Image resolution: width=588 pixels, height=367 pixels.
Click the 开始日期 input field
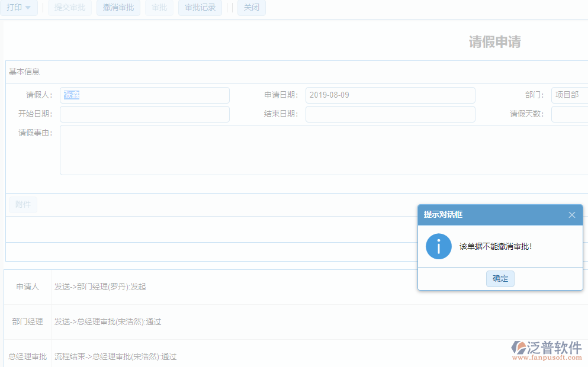[144, 114]
